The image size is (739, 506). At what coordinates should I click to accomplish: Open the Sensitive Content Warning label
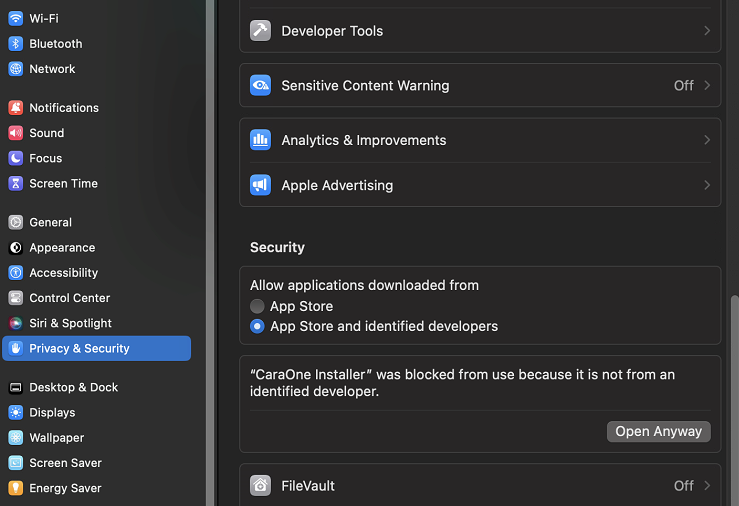pos(365,86)
